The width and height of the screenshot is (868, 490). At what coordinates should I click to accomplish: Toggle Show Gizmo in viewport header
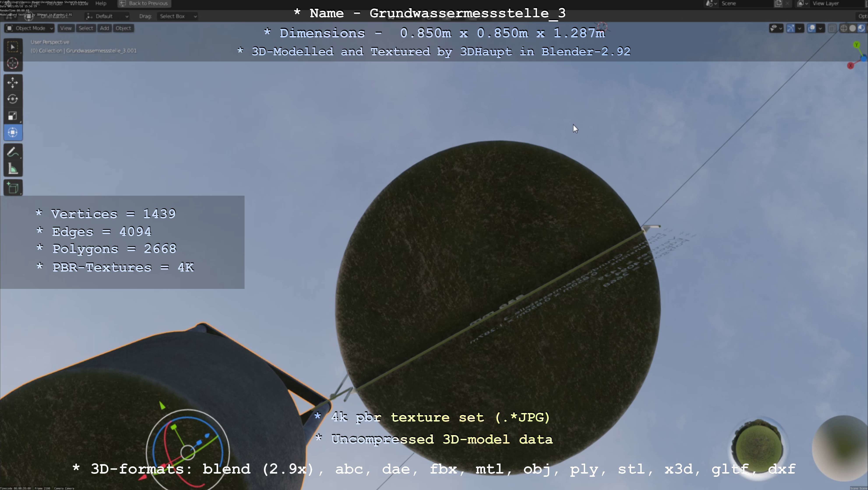pyautogui.click(x=791, y=28)
